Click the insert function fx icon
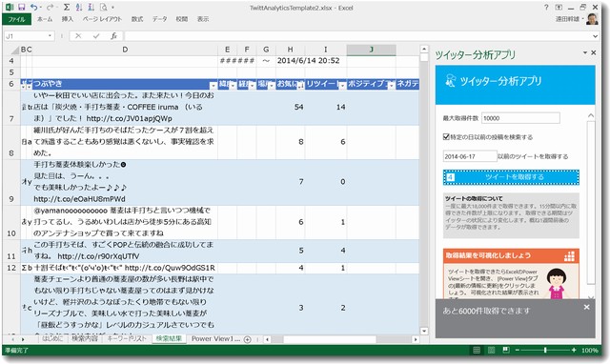This screenshot has height=364, width=610. [x=113, y=36]
